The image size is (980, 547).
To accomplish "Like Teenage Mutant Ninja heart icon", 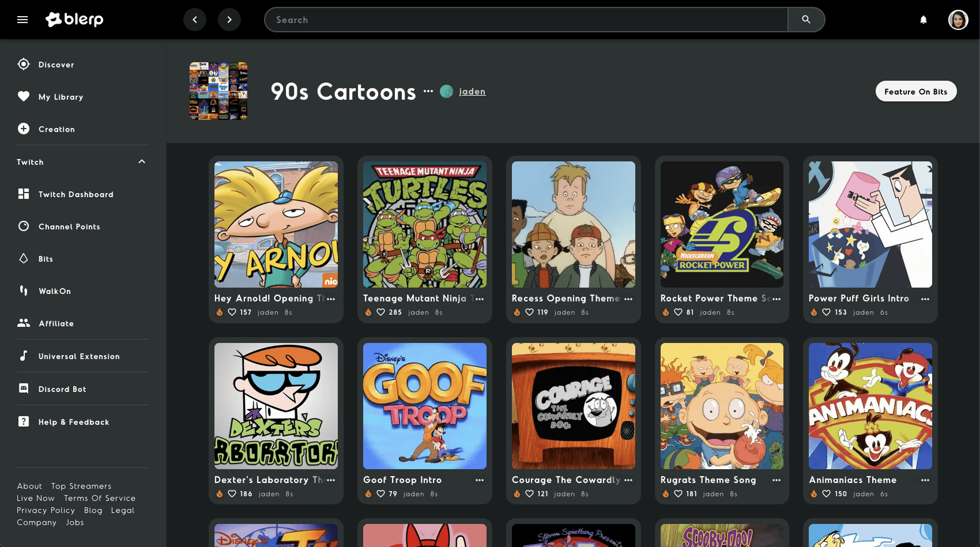I will [x=380, y=312].
